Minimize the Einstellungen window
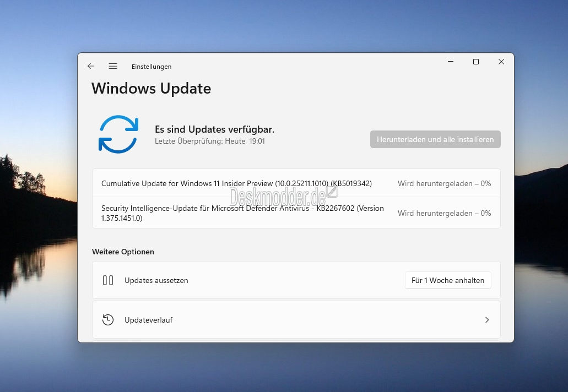 click(x=451, y=62)
